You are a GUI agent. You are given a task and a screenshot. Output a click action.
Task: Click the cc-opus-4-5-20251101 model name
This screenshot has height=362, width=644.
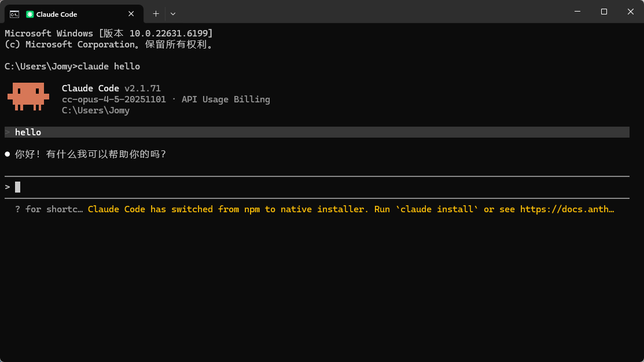[x=113, y=99]
